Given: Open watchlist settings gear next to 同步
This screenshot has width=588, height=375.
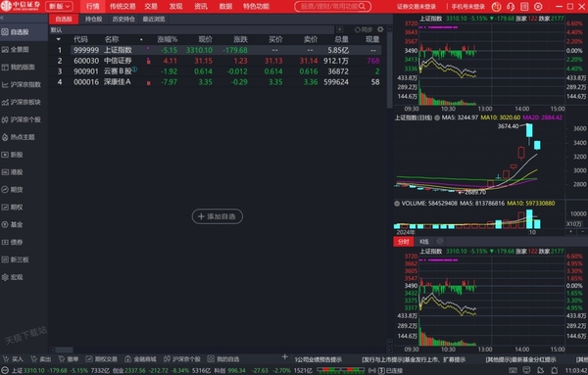Looking at the screenshot, I should pos(380,29).
